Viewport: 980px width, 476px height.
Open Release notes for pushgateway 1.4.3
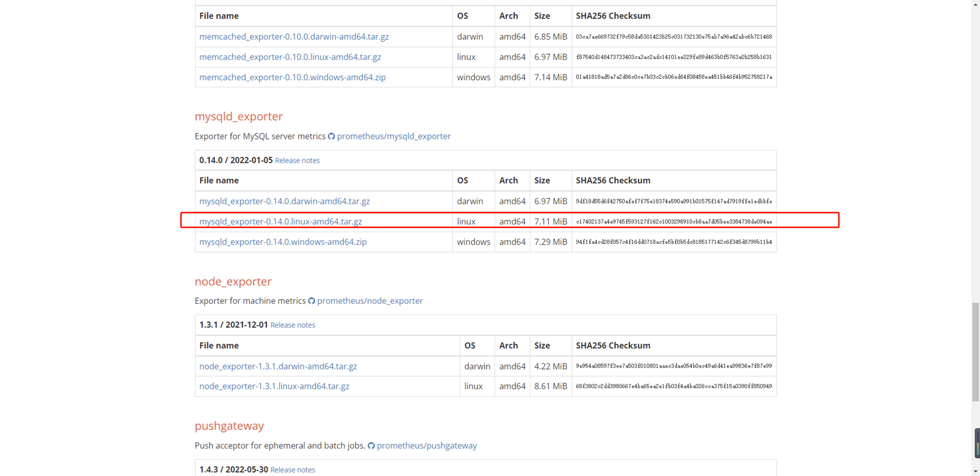(292, 470)
